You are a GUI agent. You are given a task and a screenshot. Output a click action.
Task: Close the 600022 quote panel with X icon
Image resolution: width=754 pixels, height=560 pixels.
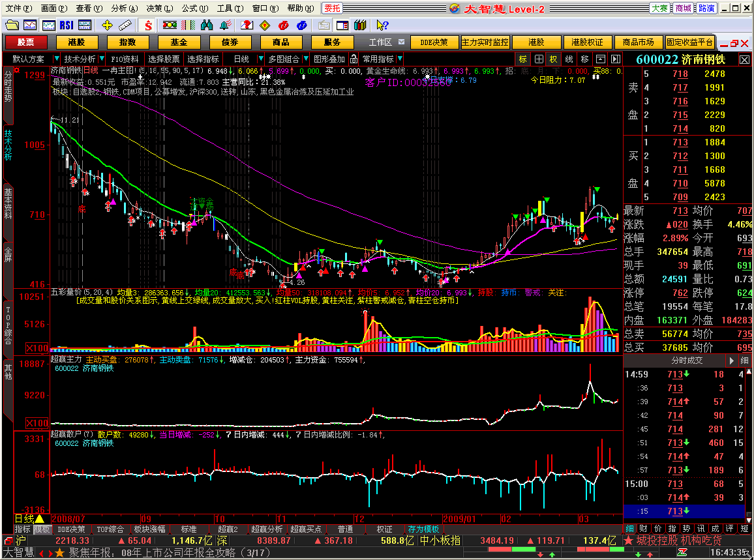coord(744,59)
